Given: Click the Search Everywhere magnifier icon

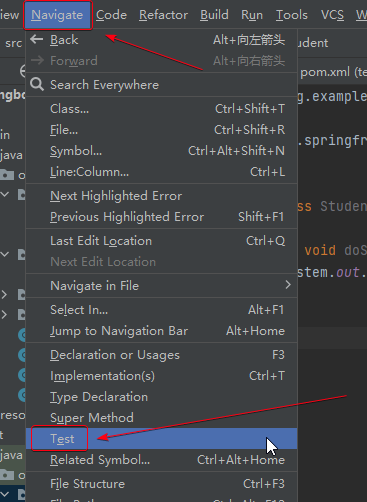Looking at the screenshot, I should pos(37,84).
